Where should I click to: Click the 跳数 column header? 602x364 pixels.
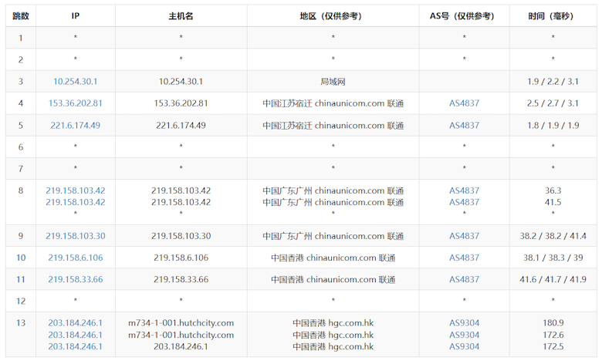pos(21,15)
